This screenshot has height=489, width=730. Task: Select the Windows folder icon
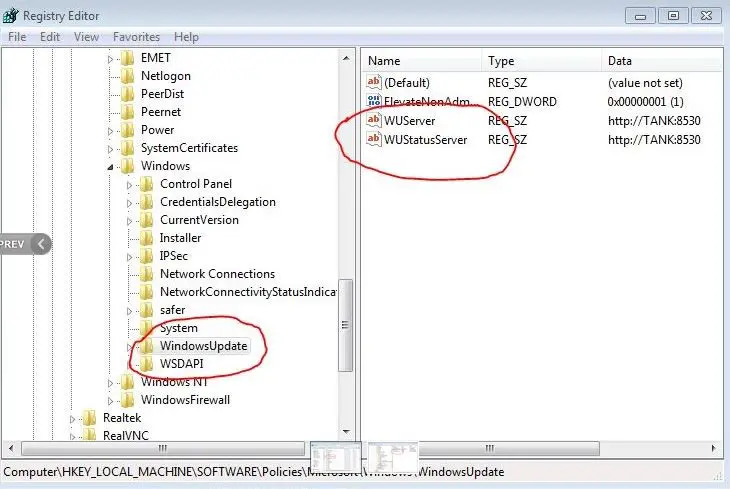(x=128, y=166)
